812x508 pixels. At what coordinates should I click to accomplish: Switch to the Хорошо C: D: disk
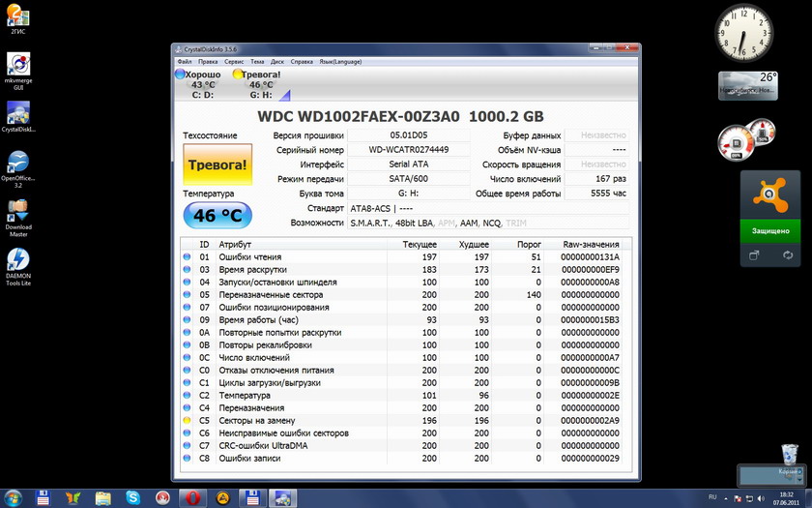198,84
